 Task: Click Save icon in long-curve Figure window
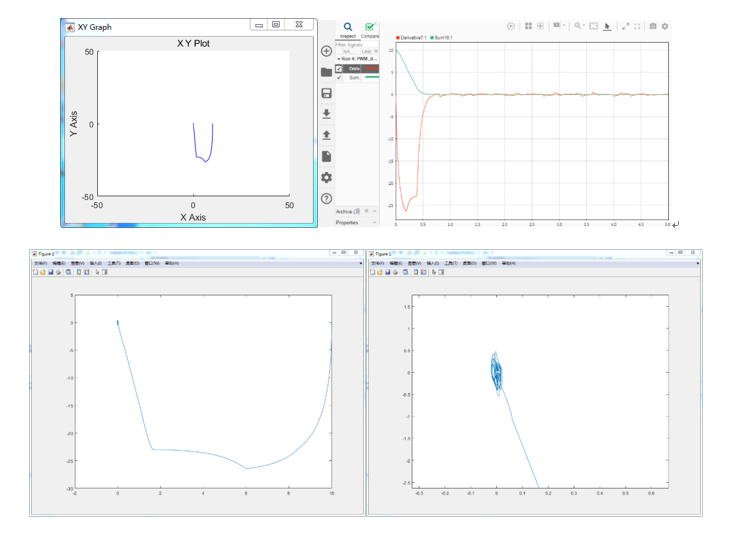(51, 272)
